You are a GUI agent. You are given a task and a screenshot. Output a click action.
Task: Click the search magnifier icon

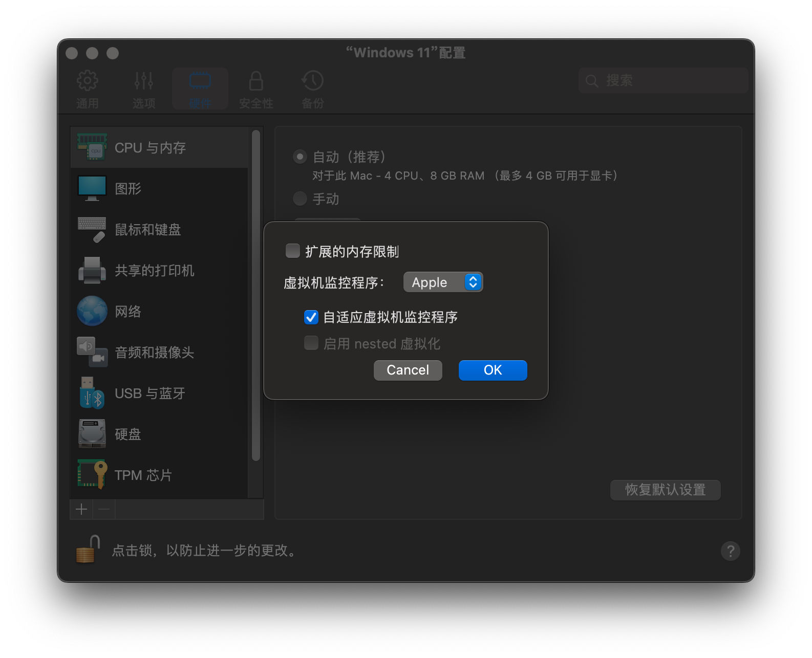coord(592,81)
